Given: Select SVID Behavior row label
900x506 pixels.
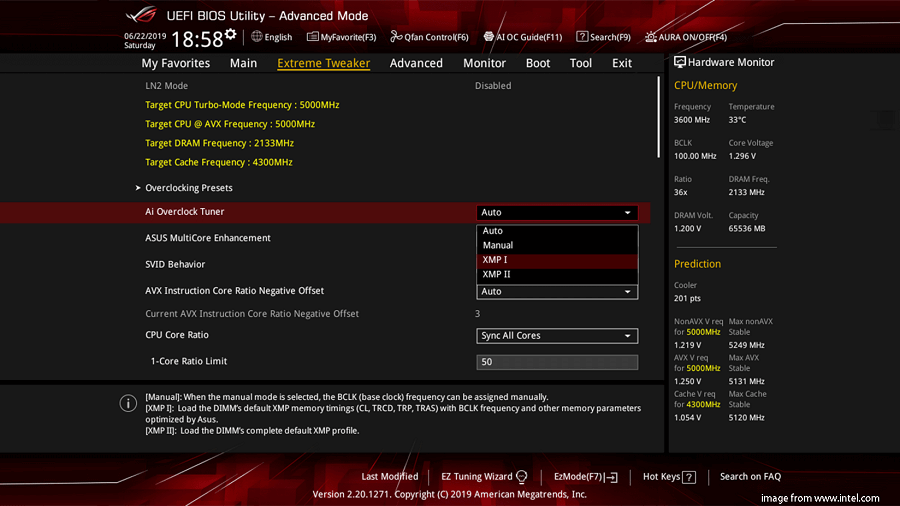Looking at the screenshot, I should point(175,264).
